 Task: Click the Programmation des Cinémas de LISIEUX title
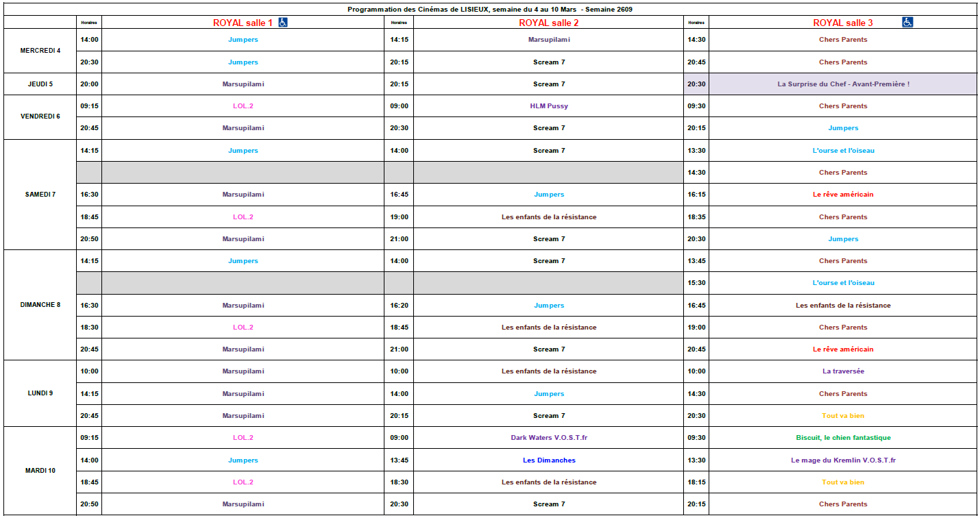click(x=489, y=9)
